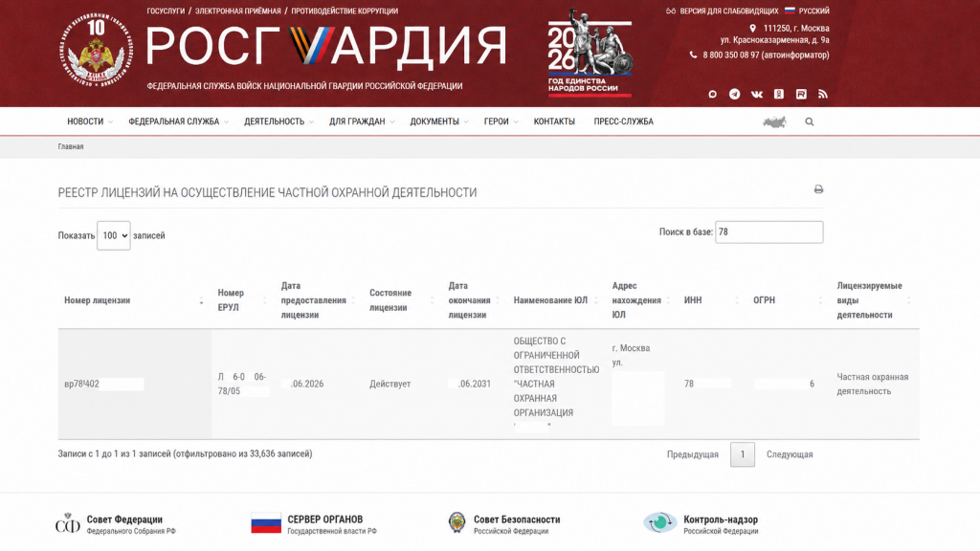Image resolution: width=980 pixels, height=551 pixels.
Task: Open the Пресс-служба menu item
Action: tap(623, 121)
